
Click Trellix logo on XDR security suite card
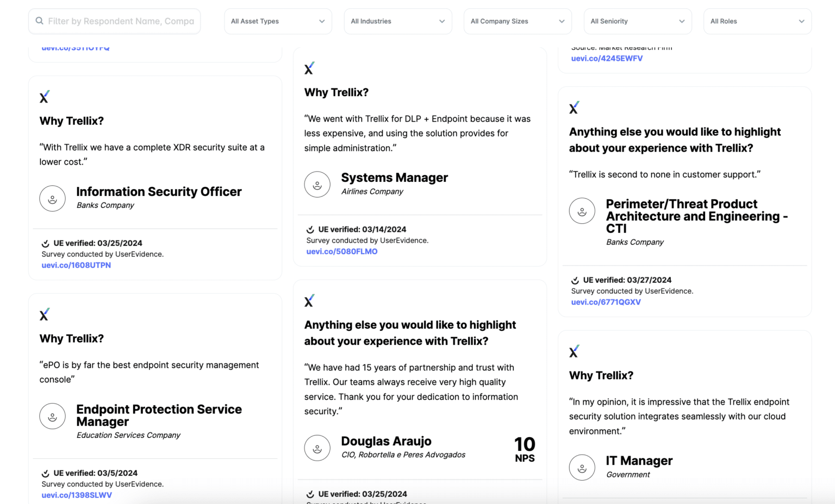pos(45,97)
